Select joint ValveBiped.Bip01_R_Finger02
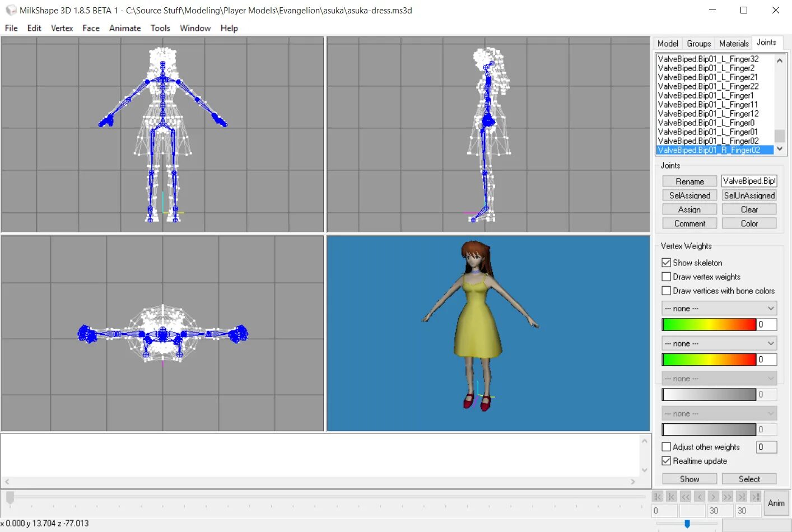The width and height of the screenshot is (792, 532). (715, 150)
